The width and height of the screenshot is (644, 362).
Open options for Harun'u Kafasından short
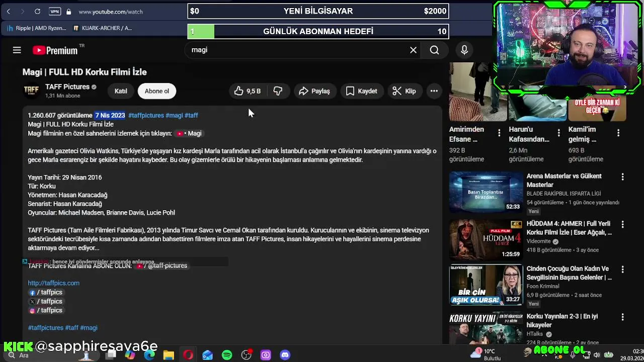(x=558, y=133)
